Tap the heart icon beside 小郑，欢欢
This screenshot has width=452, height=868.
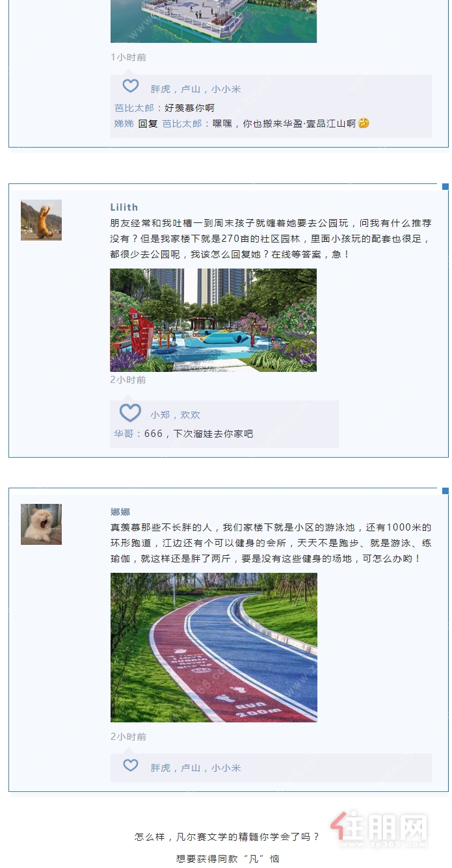tap(130, 413)
